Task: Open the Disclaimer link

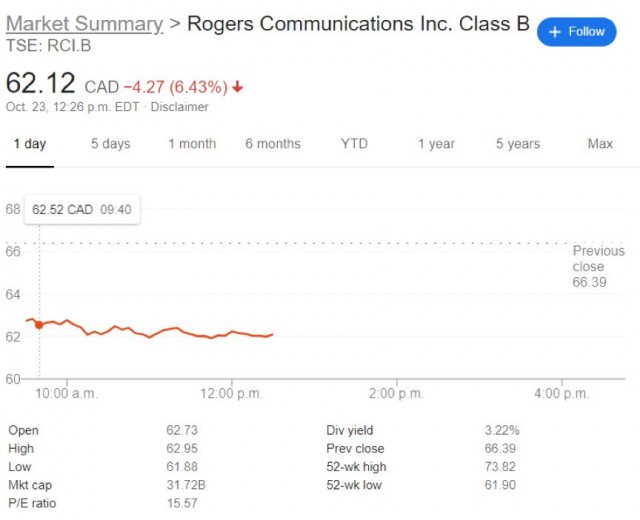Action: [x=179, y=107]
